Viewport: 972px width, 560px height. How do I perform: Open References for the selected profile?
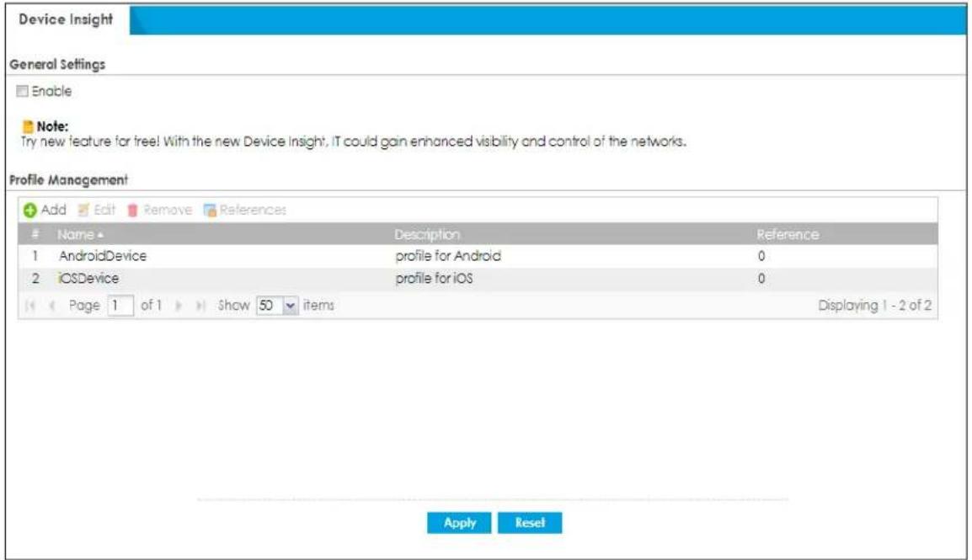(x=245, y=210)
